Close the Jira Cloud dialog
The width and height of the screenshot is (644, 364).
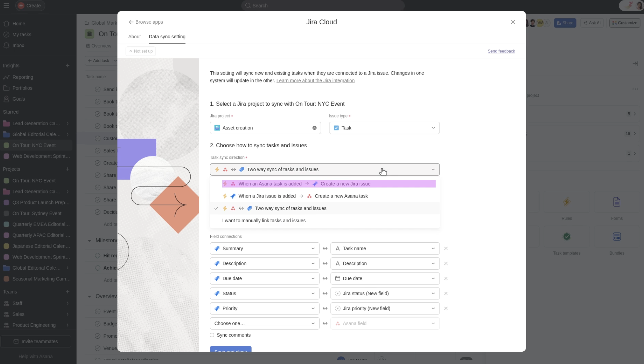513,22
